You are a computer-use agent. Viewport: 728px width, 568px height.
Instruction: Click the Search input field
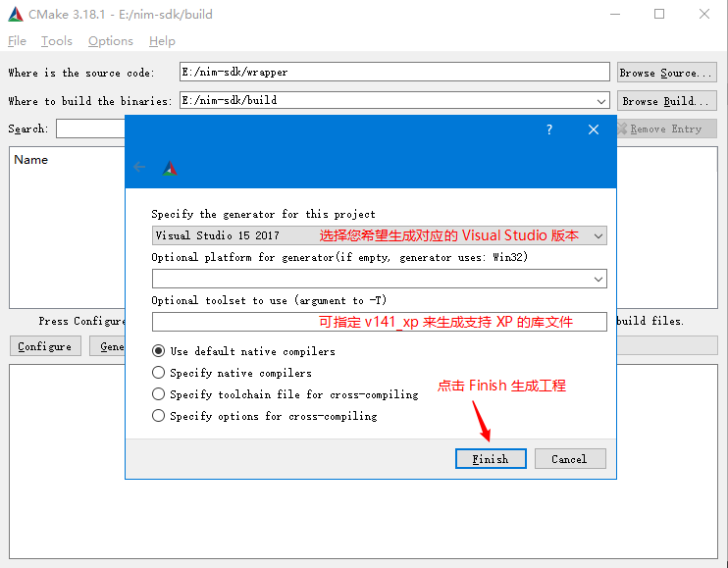[x=90, y=129]
